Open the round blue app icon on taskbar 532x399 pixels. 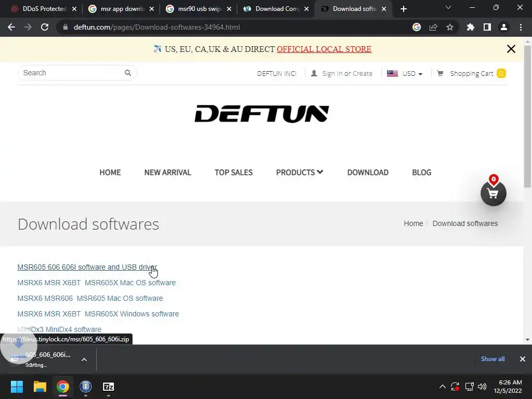tap(86, 387)
